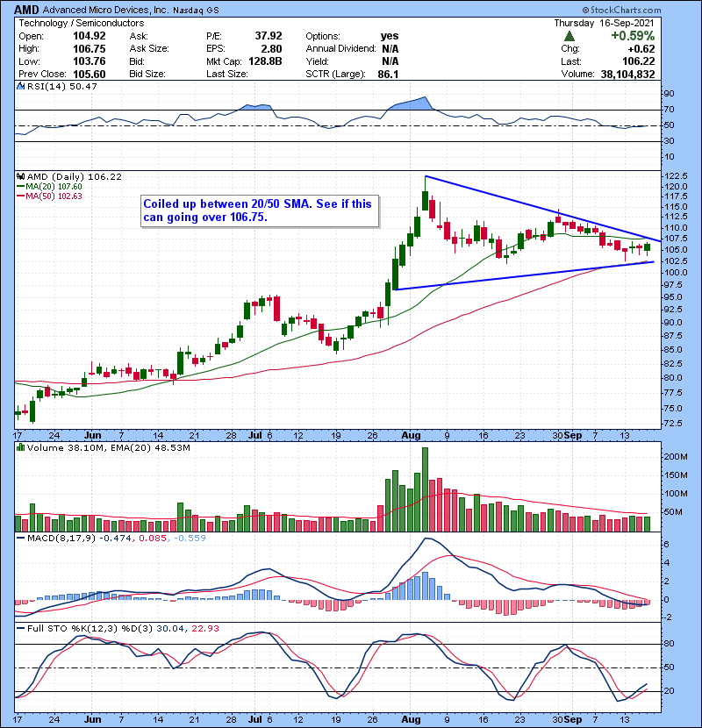Click the RSI(14) 50.47 label
Screen dimensions: 702x728
pos(61,86)
